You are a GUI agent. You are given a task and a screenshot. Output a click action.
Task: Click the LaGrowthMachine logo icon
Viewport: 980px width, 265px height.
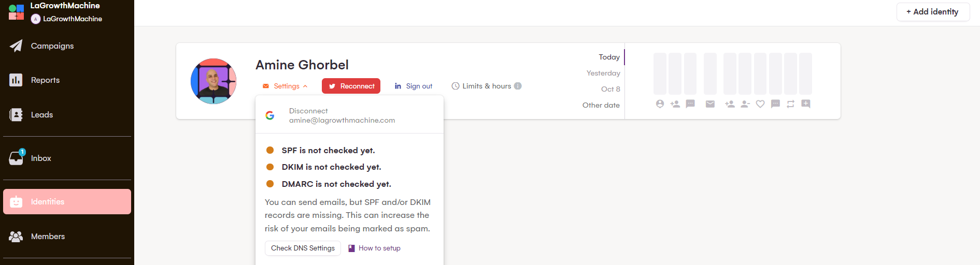[16, 12]
